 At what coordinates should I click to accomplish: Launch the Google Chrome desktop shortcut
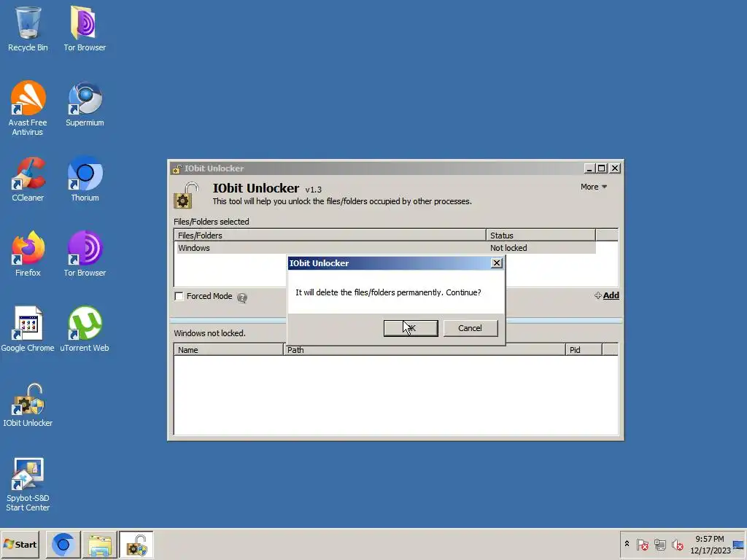28,329
